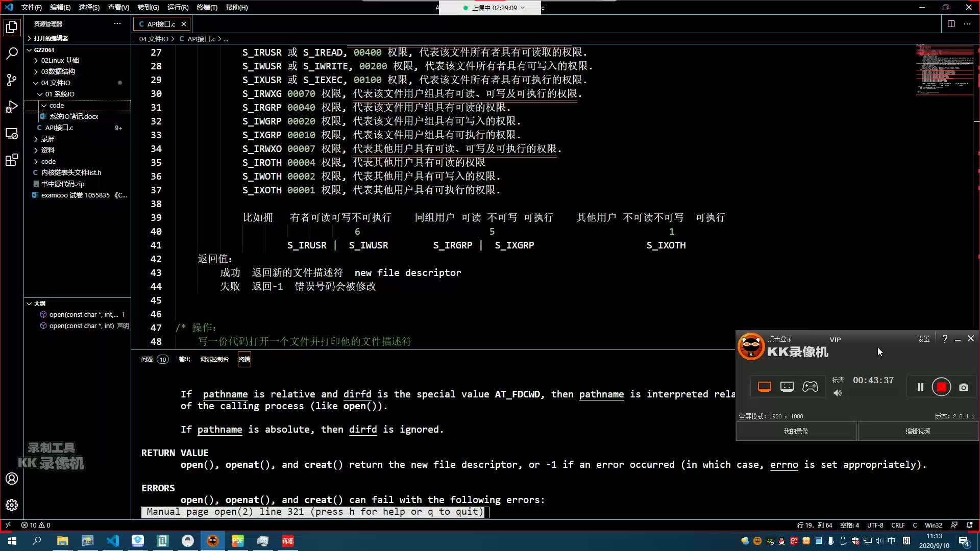Select game recording mode icon
This screenshot has height=551, width=980.
810,387
